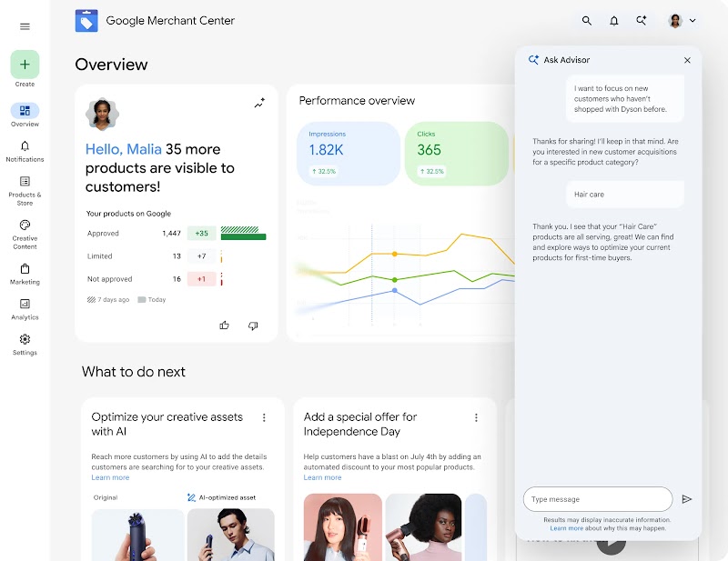This screenshot has width=728, height=561.
Task: Click woman holding hair dryer thumbnail
Action: (423, 527)
